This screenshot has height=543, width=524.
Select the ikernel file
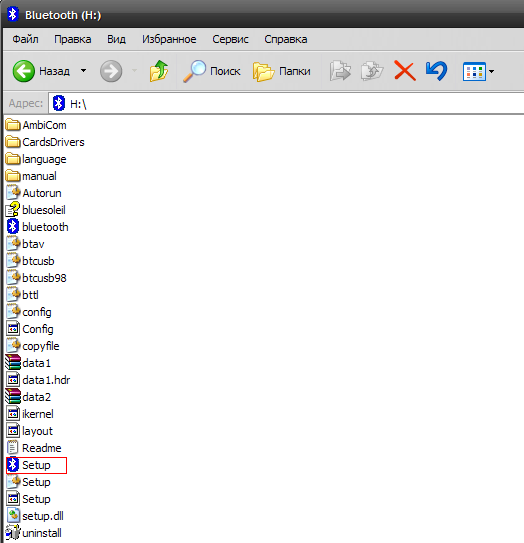coord(30,413)
